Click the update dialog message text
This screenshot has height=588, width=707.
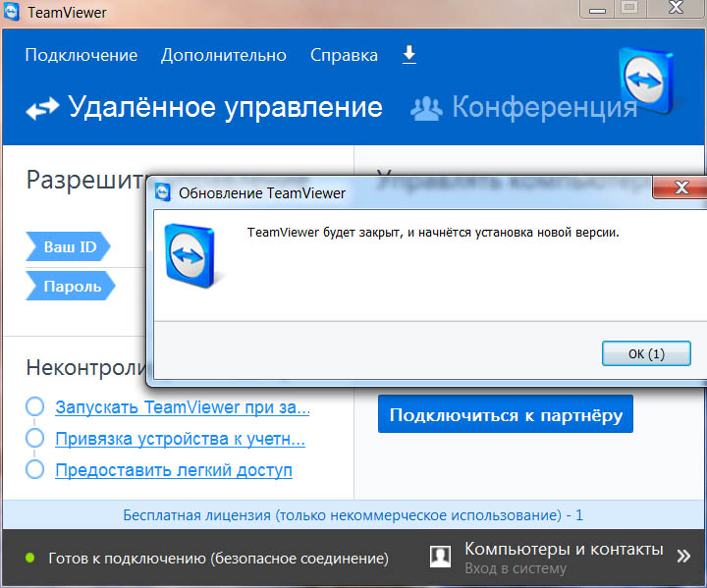(x=433, y=233)
